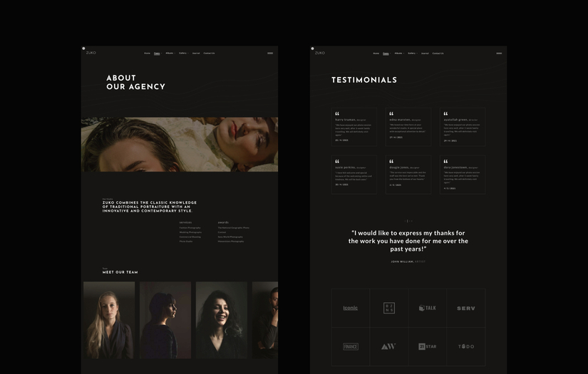Click the "MEET OUR TEAM" heading

120,272
